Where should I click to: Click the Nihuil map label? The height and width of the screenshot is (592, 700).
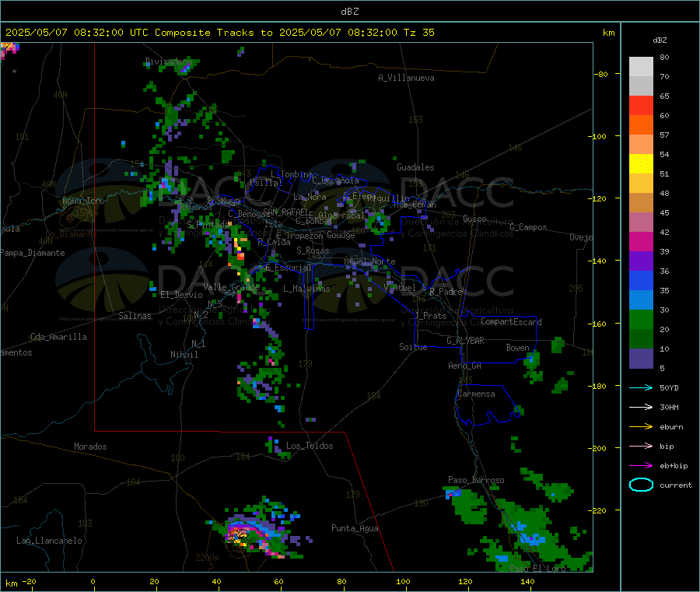click(x=184, y=355)
